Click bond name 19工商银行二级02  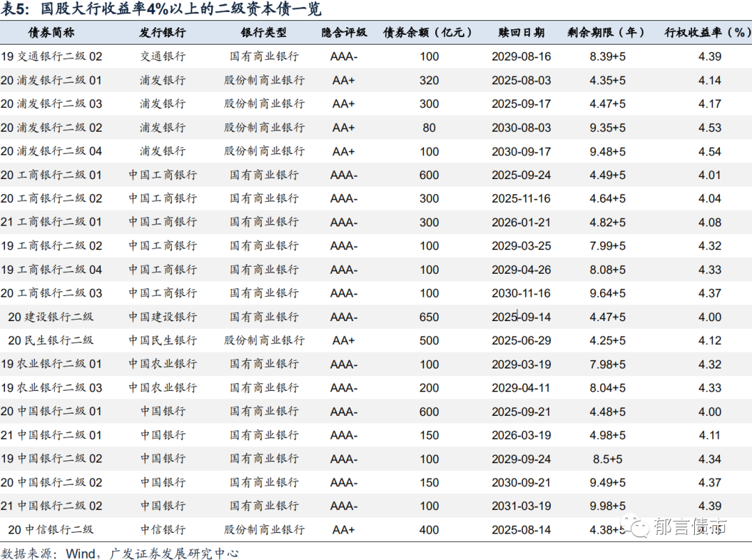point(52,246)
